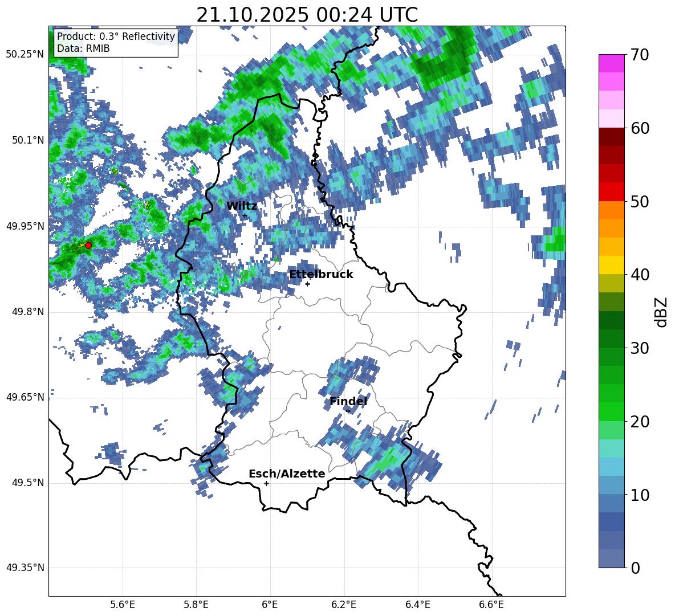Screen dimensions: 675x616
Task: Click 'Data: RMIB' text in legend box
Action: click(x=83, y=48)
